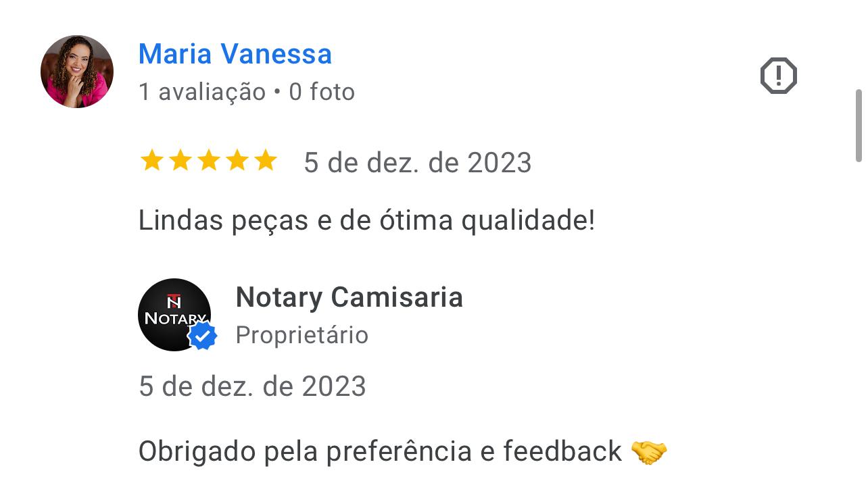This screenshot has height=479, width=868.
Task: Click the blue verified badge on Notary logo
Action: (202, 336)
